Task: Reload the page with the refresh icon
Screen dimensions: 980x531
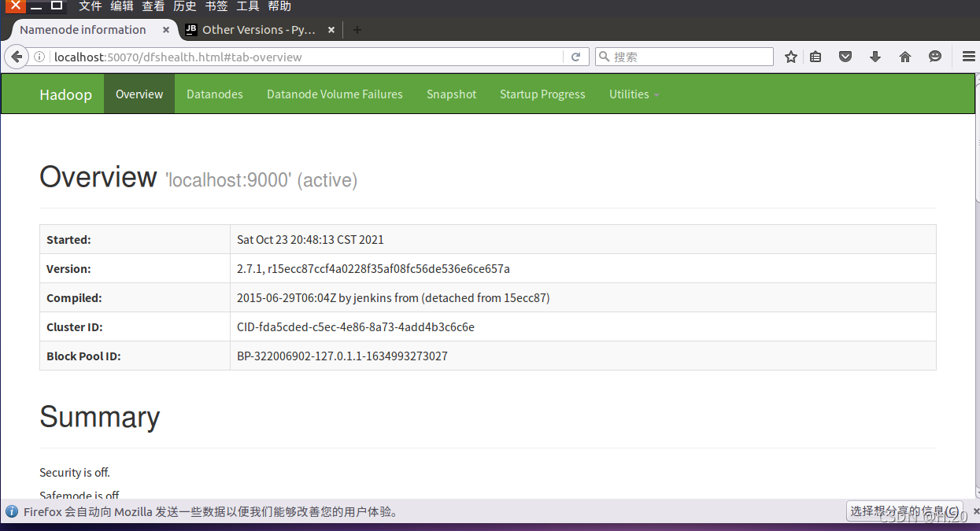Action: point(575,57)
